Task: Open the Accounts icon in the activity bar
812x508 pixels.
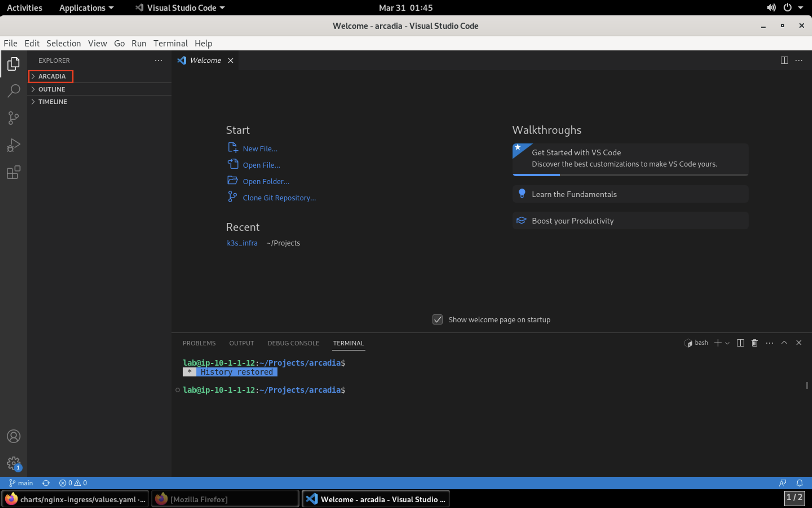Action: click(x=14, y=436)
